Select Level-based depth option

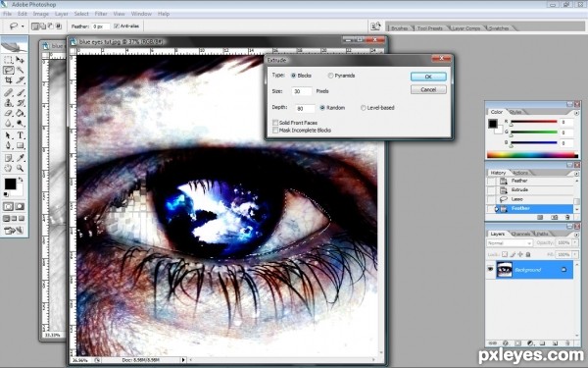click(x=363, y=107)
